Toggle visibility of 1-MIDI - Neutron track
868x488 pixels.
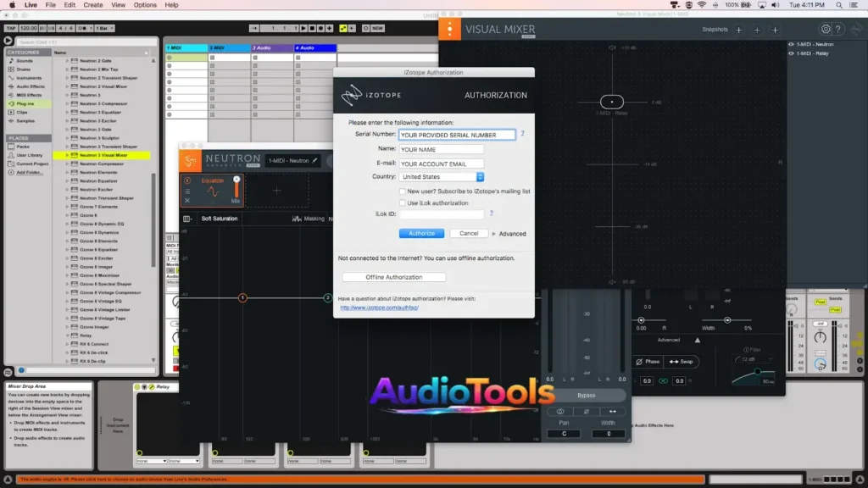791,44
